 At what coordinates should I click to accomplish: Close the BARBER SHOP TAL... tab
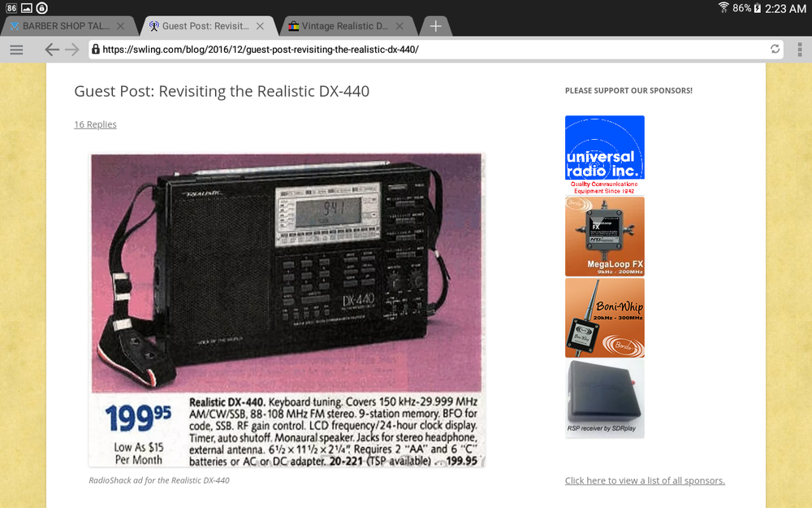click(120, 26)
